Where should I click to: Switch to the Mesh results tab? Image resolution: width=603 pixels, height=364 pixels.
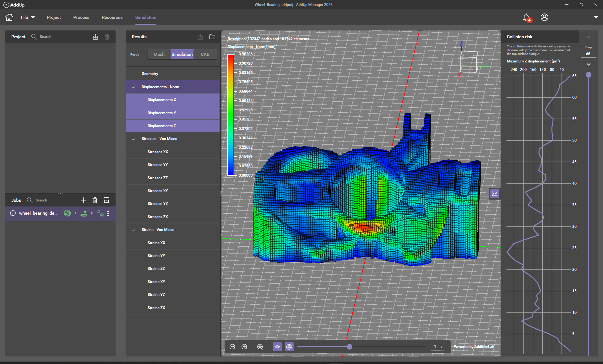tap(159, 54)
